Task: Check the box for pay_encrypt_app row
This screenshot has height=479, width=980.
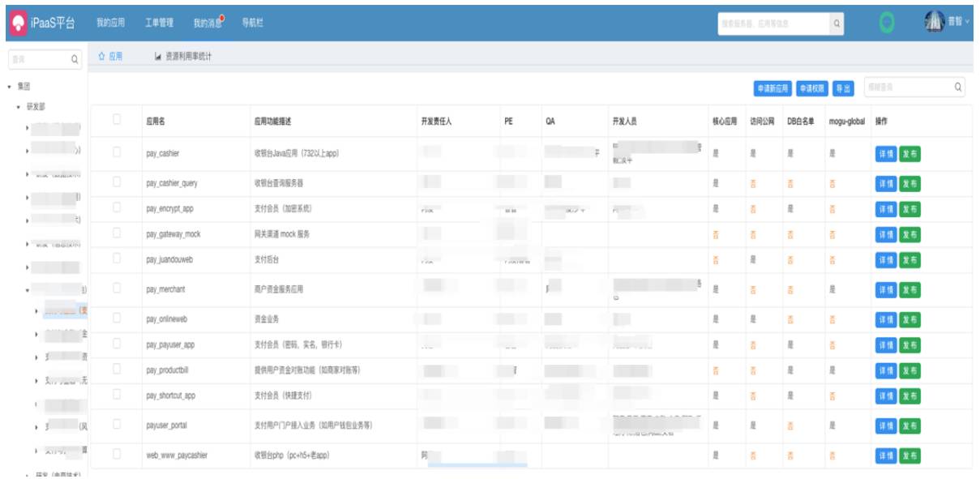Action: click(x=117, y=208)
